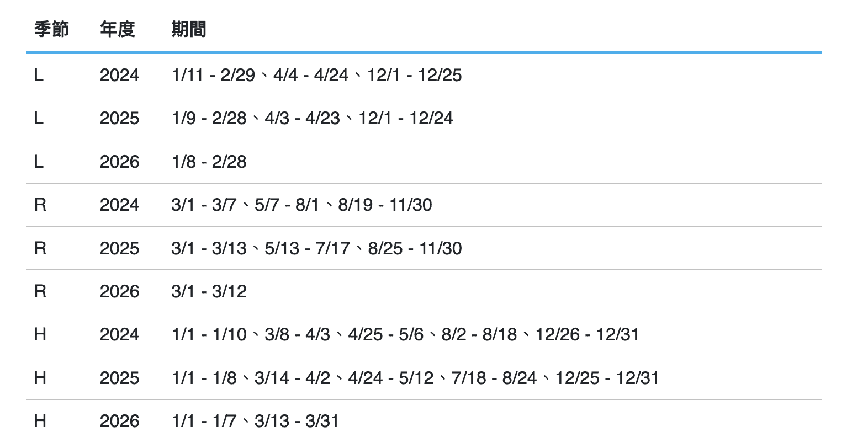Click year 2025 in the L row
The width and height of the screenshot is (868, 448).
(119, 118)
